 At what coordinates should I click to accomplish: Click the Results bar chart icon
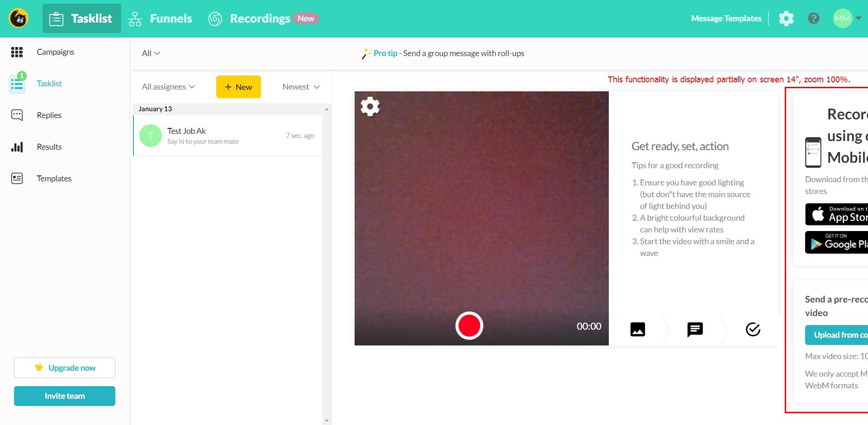tap(17, 147)
